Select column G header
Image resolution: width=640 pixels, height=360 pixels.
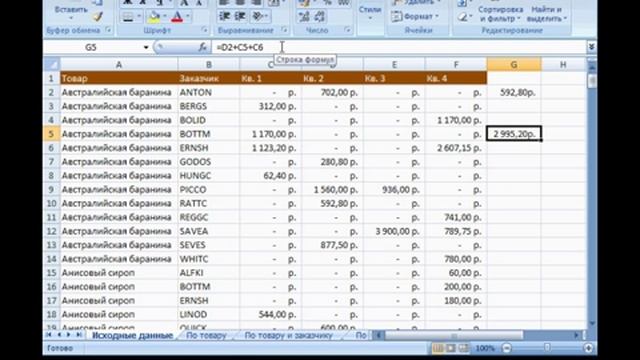click(514, 64)
